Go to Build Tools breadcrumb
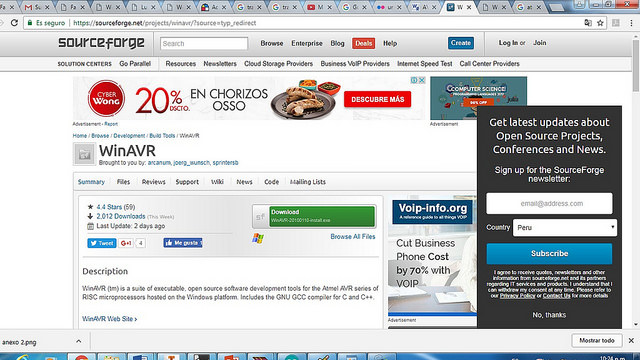 [x=162, y=136]
